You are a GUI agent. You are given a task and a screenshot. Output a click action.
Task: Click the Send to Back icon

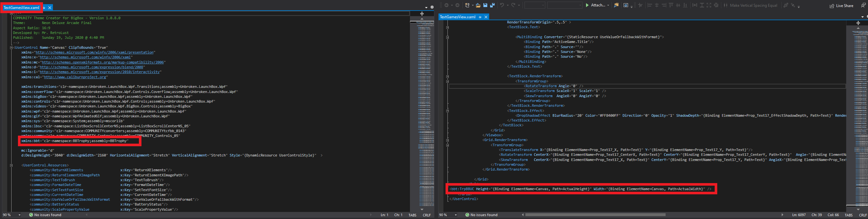(x=793, y=5)
